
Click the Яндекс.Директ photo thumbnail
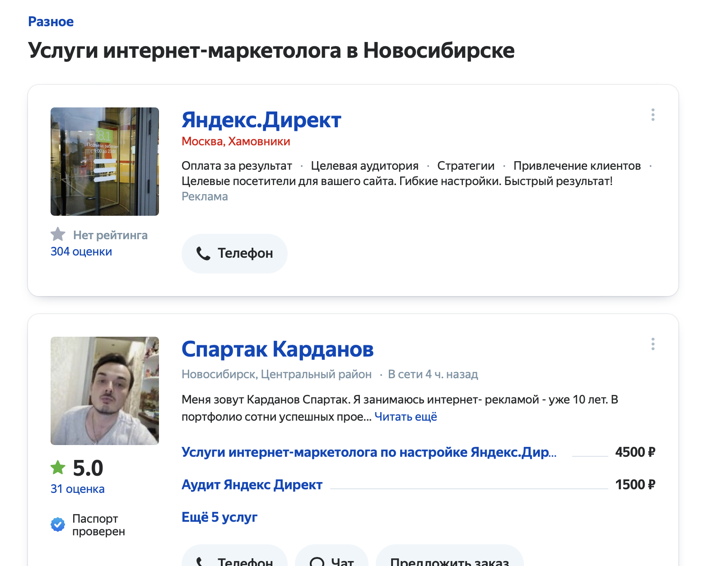click(105, 162)
